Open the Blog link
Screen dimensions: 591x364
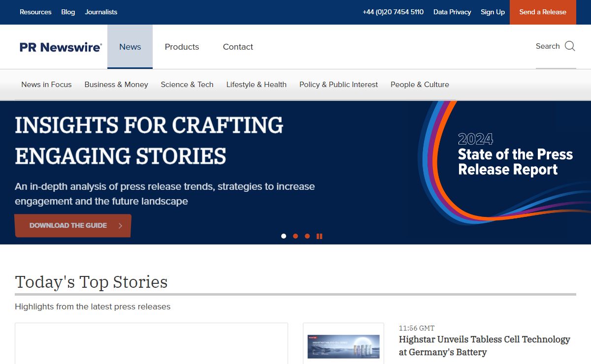point(68,12)
